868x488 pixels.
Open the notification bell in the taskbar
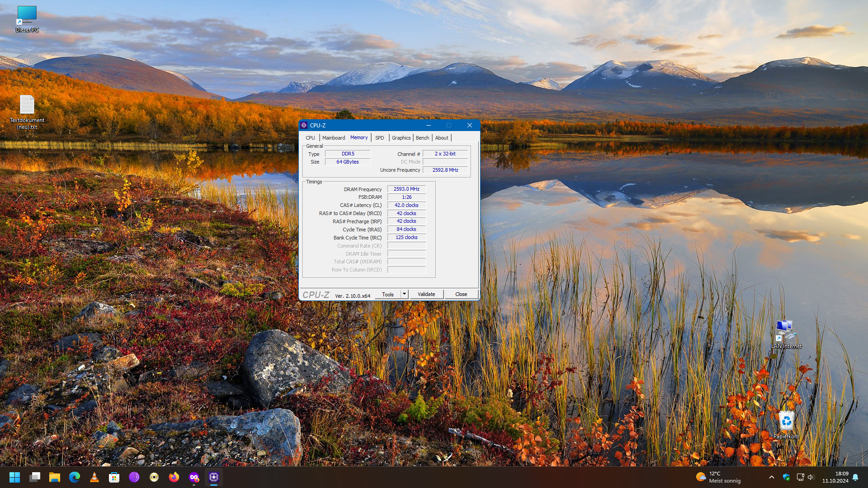click(855, 477)
